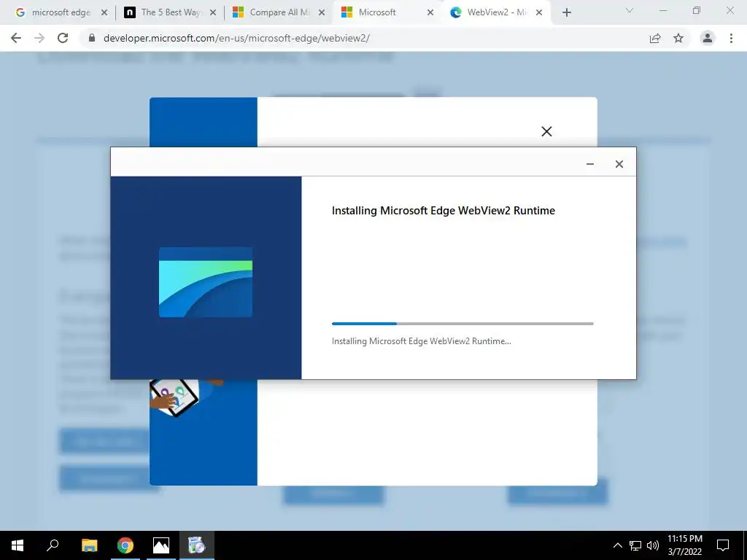747x560 pixels.
Task: Click the Chrome taskbar icon
Action: click(125, 545)
